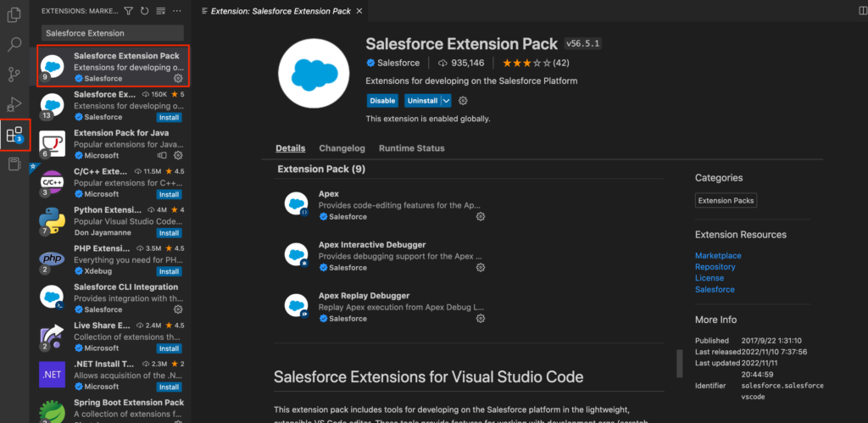Clear extensions search results icon
The width and height of the screenshot is (868, 423).
[160, 11]
